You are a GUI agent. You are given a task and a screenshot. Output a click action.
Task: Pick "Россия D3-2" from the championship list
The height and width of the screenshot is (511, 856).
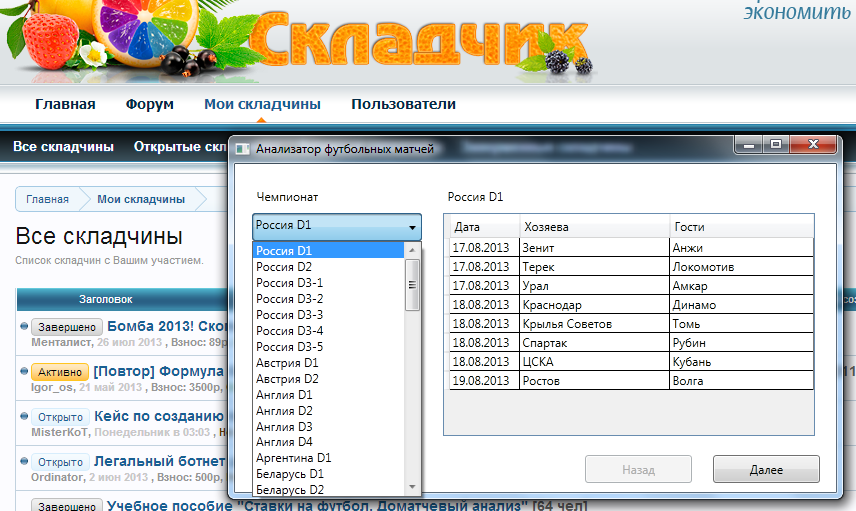coord(290,299)
